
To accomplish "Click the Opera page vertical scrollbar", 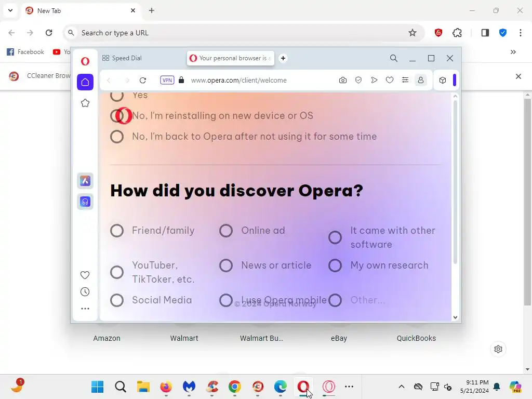I will click(x=455, y=182).
